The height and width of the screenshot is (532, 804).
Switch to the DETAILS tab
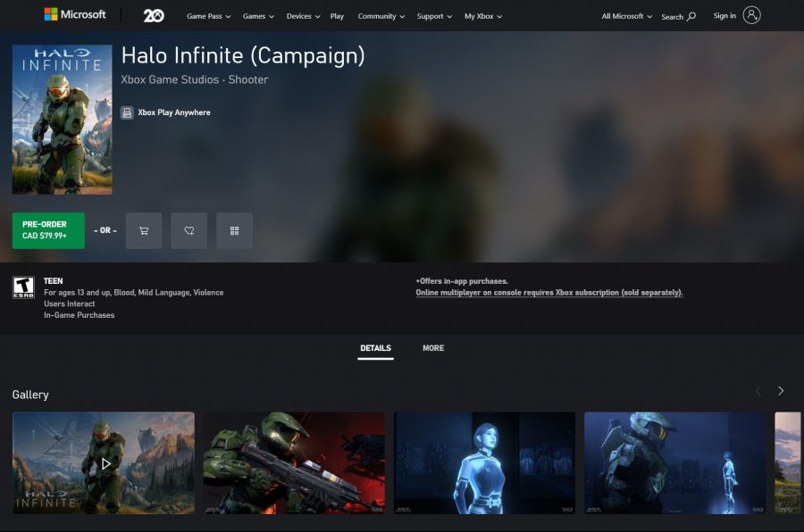click(x=375, y=348)
